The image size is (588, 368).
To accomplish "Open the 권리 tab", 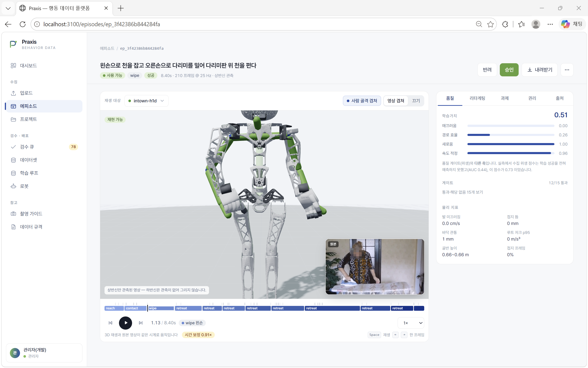I will 532,98.
